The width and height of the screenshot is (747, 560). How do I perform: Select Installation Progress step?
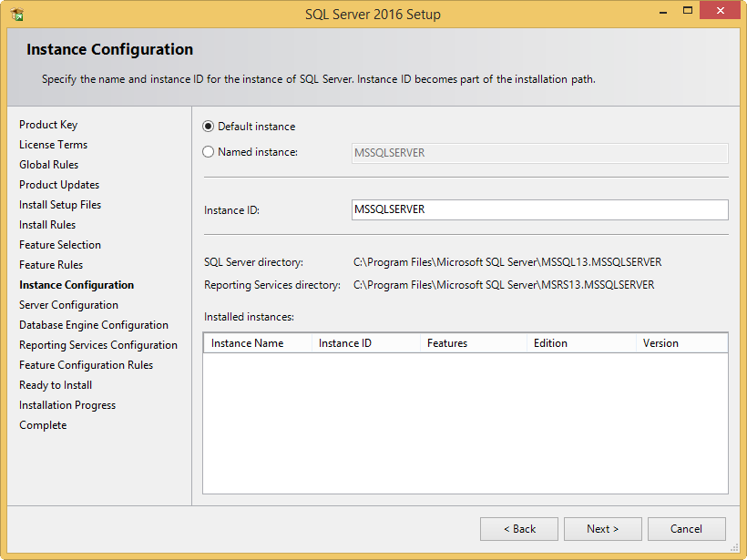click(x=67, y=405)
